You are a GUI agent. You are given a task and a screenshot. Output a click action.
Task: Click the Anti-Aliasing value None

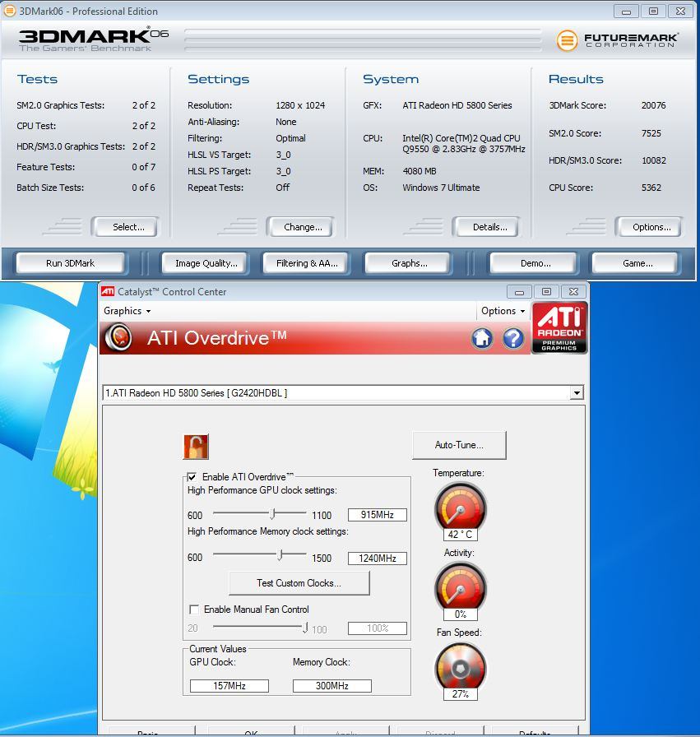pos(285,122)
